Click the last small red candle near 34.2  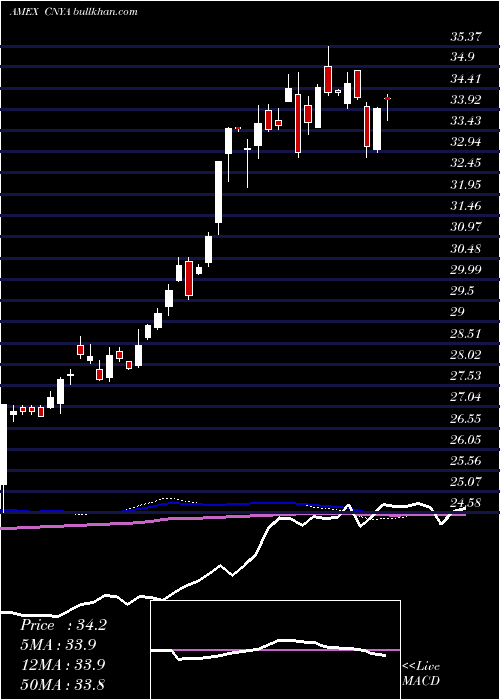pos(388,98)
